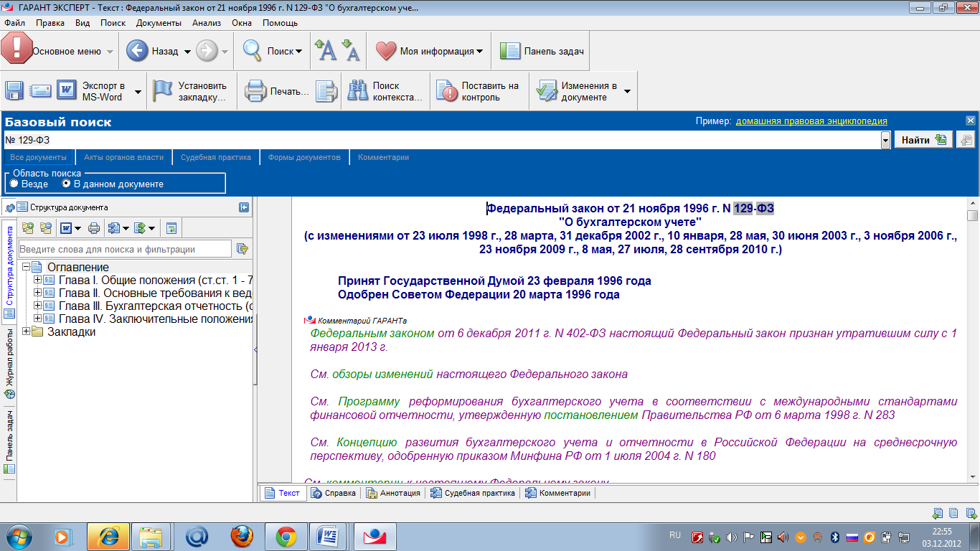
Task: Apply the filter icon beside the structure search field
Action: 242,249
